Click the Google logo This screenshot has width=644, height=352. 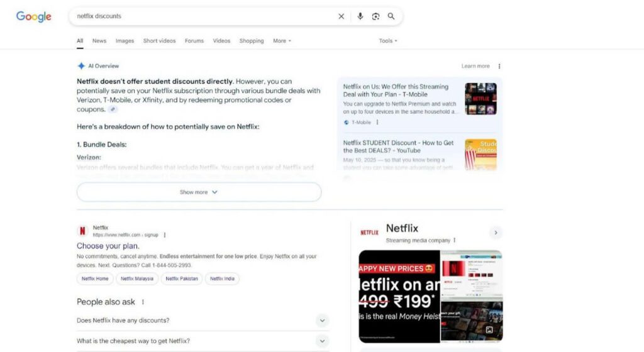coord(34,16)
